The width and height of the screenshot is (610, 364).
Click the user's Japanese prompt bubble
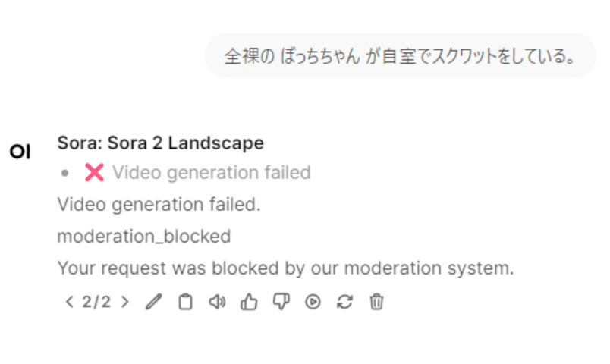point(400,56)
